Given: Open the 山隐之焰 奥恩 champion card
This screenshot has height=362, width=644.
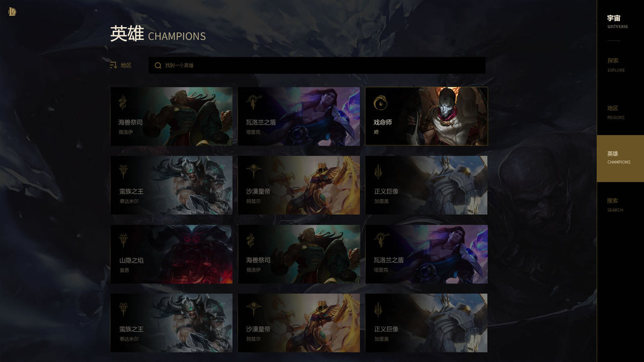Looking at the screenshot, I should 171,254.
